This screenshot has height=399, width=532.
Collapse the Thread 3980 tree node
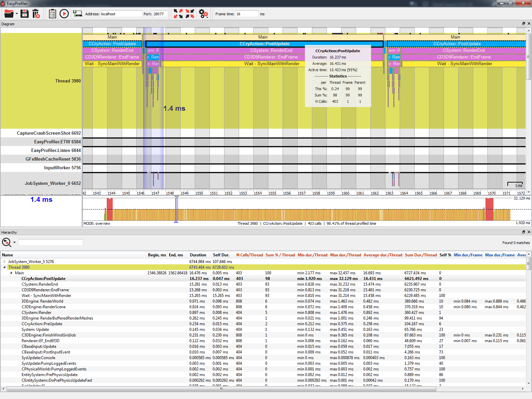coord(4,267)
